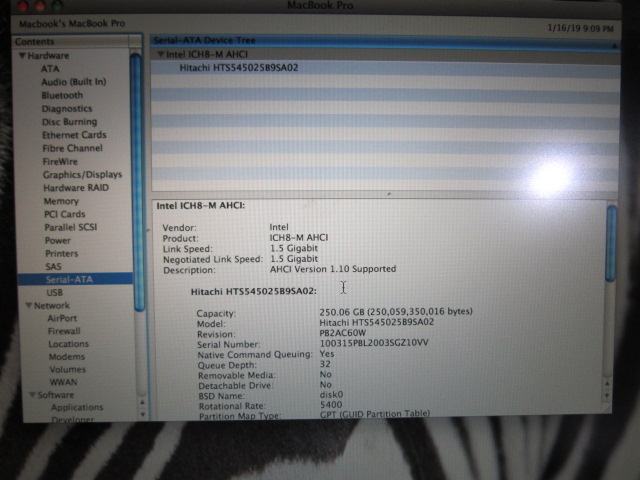Open the Bluetooth hardware entry
The height and width of the screenshot is (480, 640).
click(x=62, y=95)
